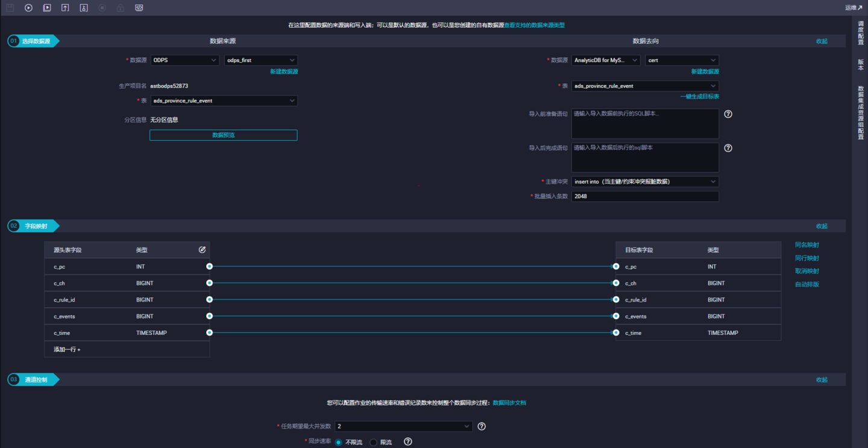
Task: Click the edit pencil icon in source field header
Action: point(202,249)
